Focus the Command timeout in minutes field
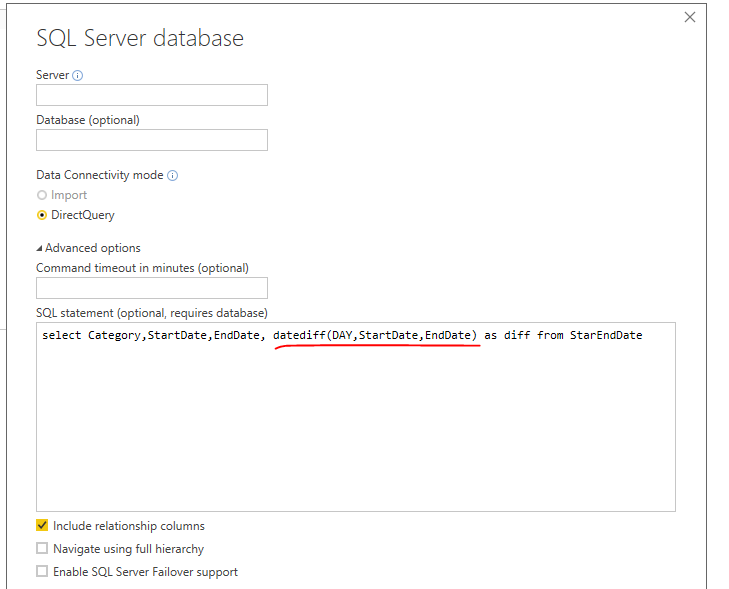This screenshot has width=729, height=589. click(x=152, y=288)
